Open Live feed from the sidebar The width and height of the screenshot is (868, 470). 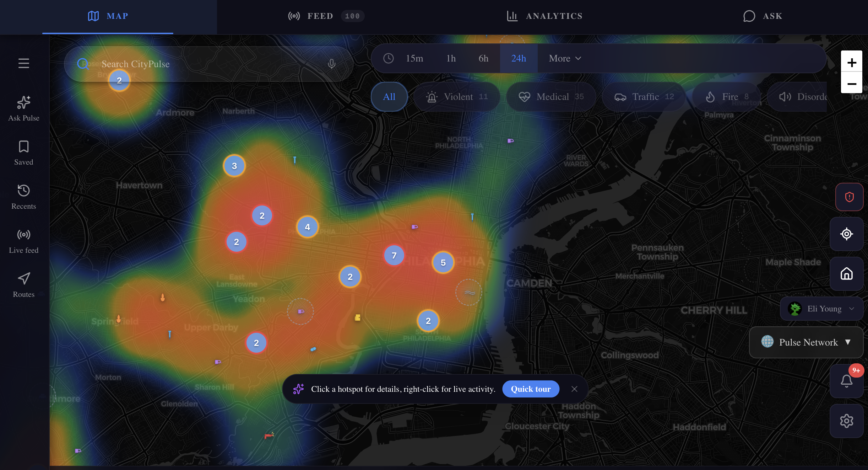pos(24,241)
